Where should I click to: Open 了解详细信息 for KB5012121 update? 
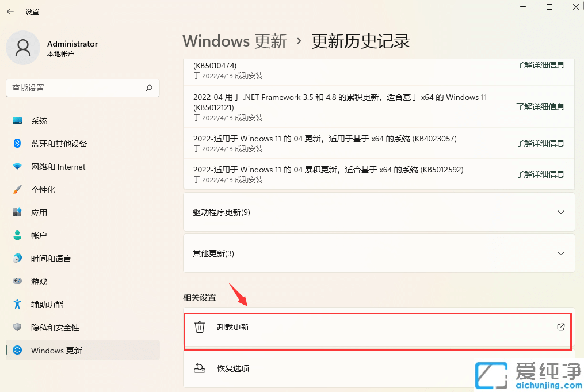[540, 107]
